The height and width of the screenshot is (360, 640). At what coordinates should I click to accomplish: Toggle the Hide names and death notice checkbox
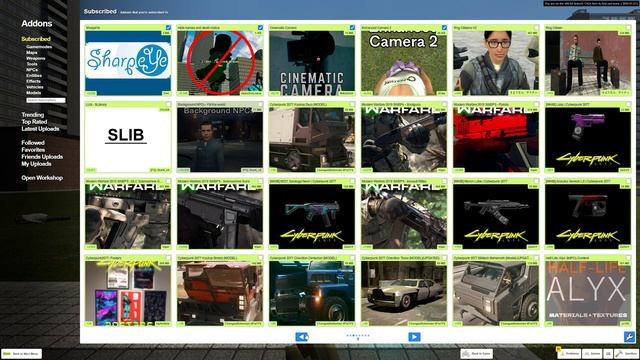(x=260, y=27)
